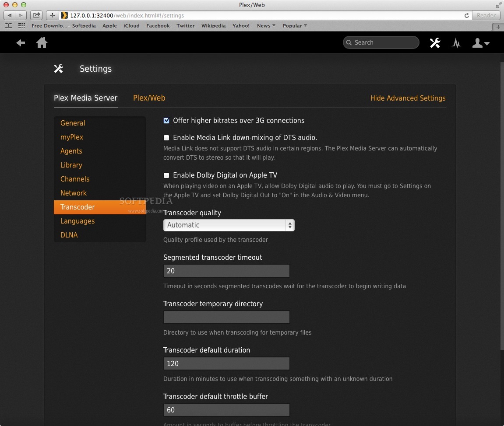Click Transcoder default throttle buffer field
Viewport: 504px width, 426px height.
pyautogui.click(x=227, y=410)
